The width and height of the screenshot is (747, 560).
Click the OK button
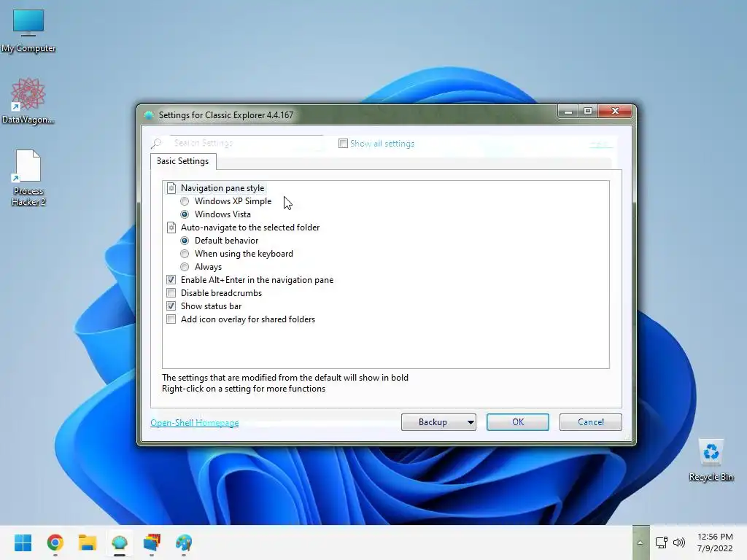click(x=518, y=422)
